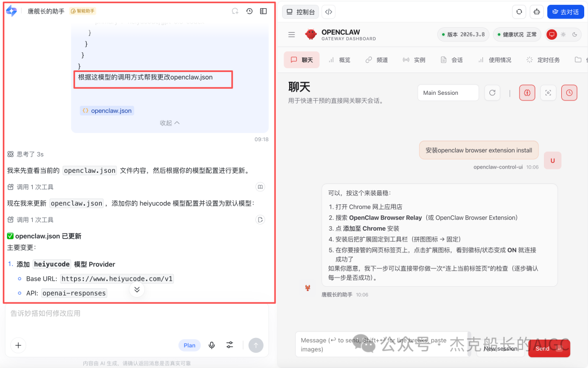Expand second 调用 1 次工具 entry
The image size is (588, 368).
coord(30,220)
